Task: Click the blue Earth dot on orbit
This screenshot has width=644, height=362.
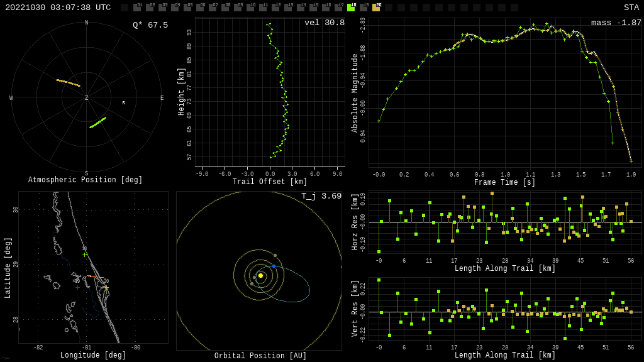Action: point(274,266)
